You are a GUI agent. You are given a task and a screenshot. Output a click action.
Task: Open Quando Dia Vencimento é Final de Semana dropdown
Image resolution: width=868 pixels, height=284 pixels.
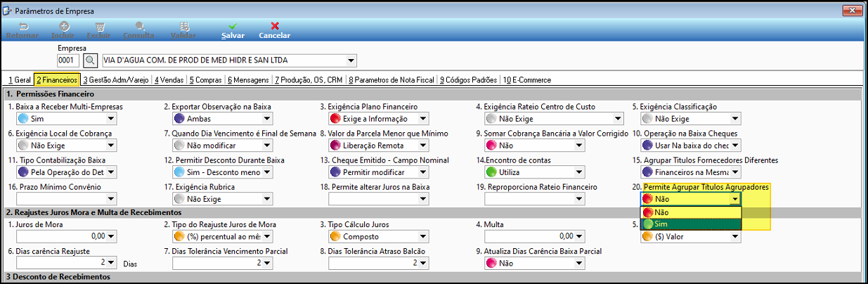(x=266, y=146)
